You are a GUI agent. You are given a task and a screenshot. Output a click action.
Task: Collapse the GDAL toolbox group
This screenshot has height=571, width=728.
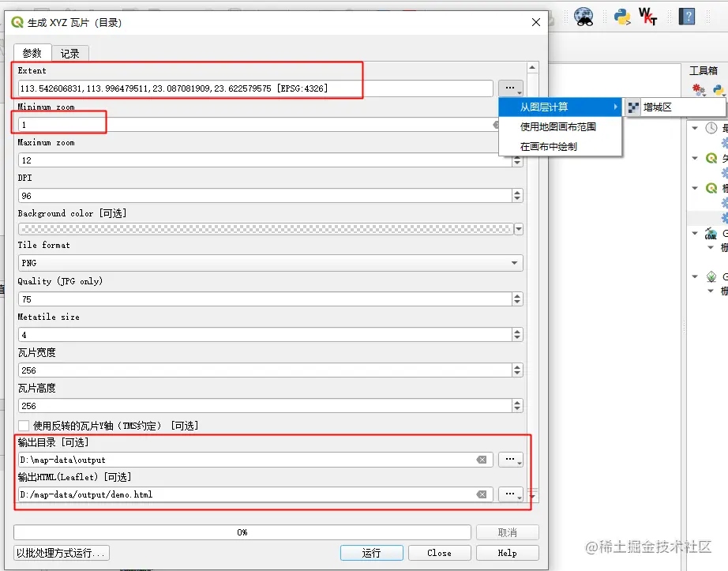pos(695,234)
